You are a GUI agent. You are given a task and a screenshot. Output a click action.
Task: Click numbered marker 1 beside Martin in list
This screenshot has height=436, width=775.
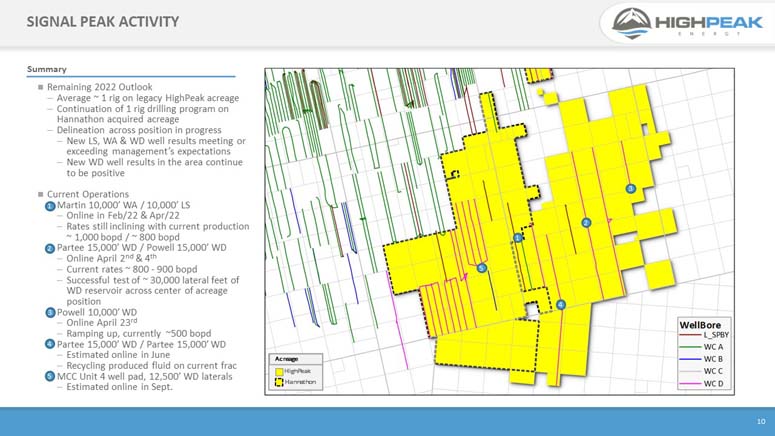(50, 206)
